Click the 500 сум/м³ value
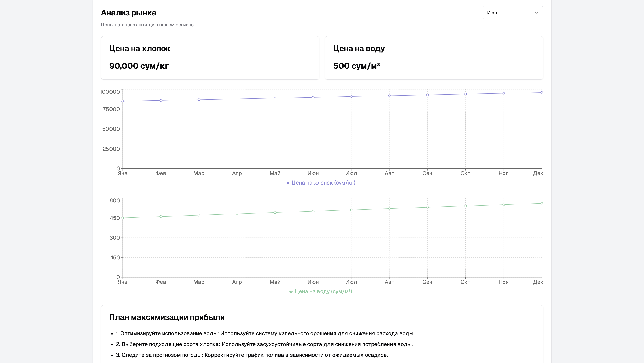 (356, 66)
